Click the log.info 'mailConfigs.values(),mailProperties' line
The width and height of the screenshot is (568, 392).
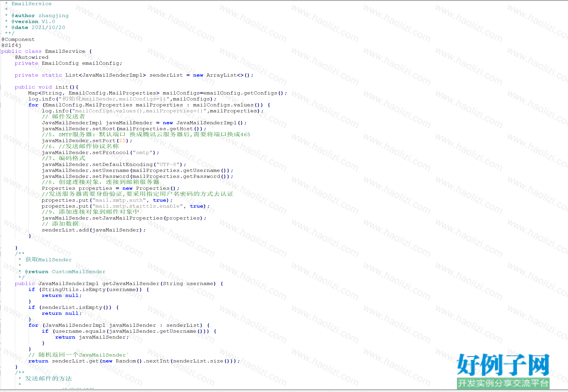(x=152, y=111)
